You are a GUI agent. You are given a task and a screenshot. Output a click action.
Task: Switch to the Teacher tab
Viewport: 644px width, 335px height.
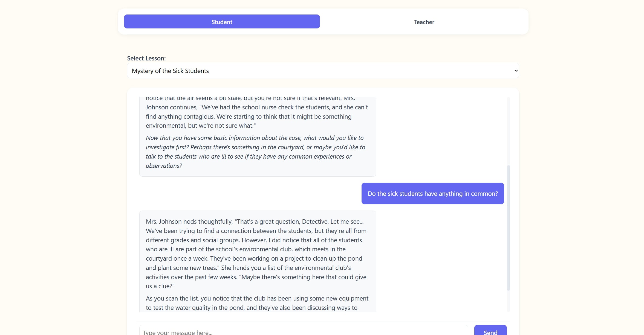tap(424, 22)
